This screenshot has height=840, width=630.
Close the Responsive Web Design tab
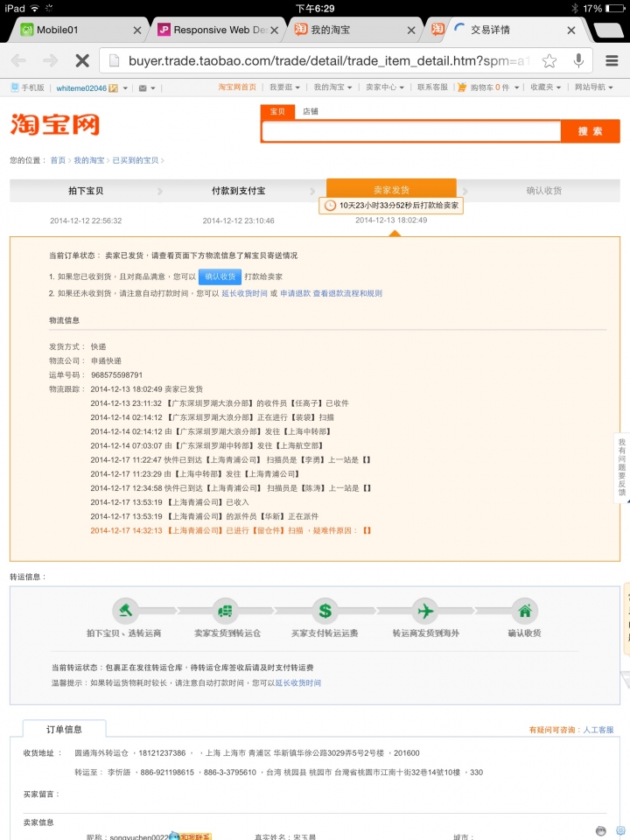[x=274, y=31]
